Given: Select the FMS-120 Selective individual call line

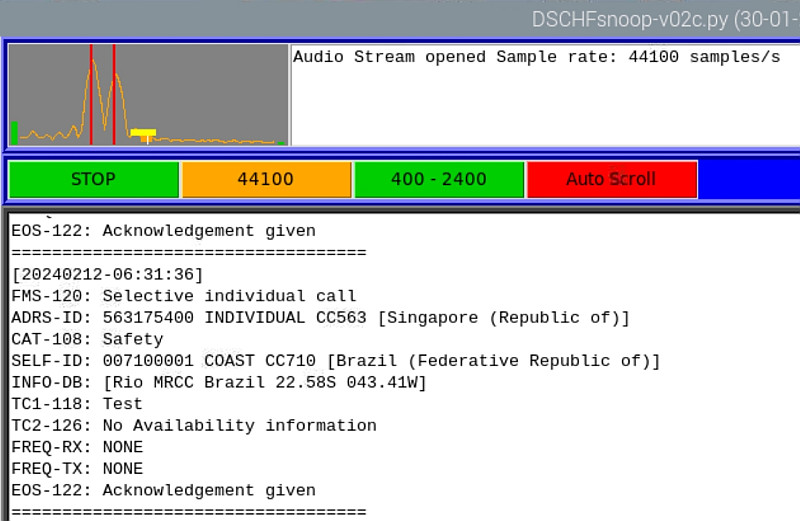Looking at the screenshot, I should click(x=183, y=296).
